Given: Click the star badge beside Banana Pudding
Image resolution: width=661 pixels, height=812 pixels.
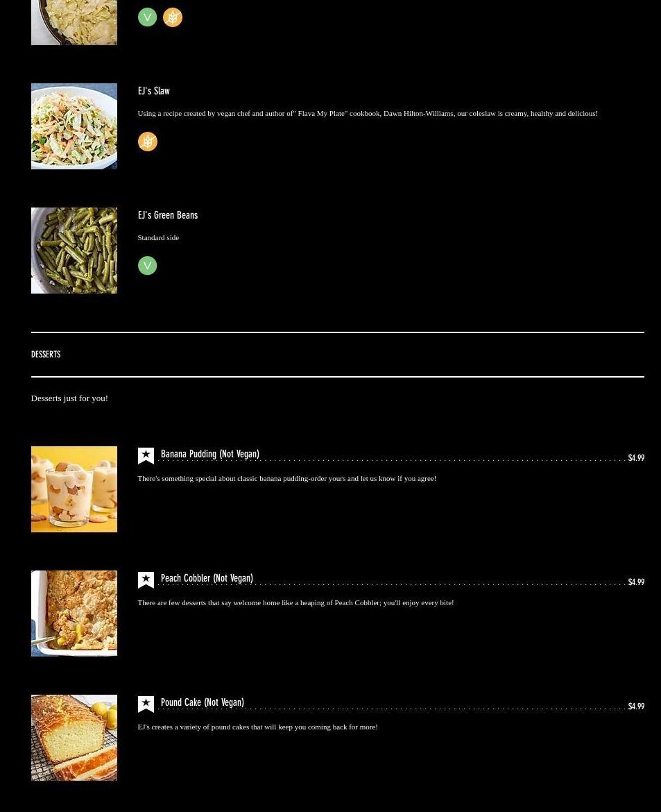Looking at the screenshot, I should click(x=146, y=456).
